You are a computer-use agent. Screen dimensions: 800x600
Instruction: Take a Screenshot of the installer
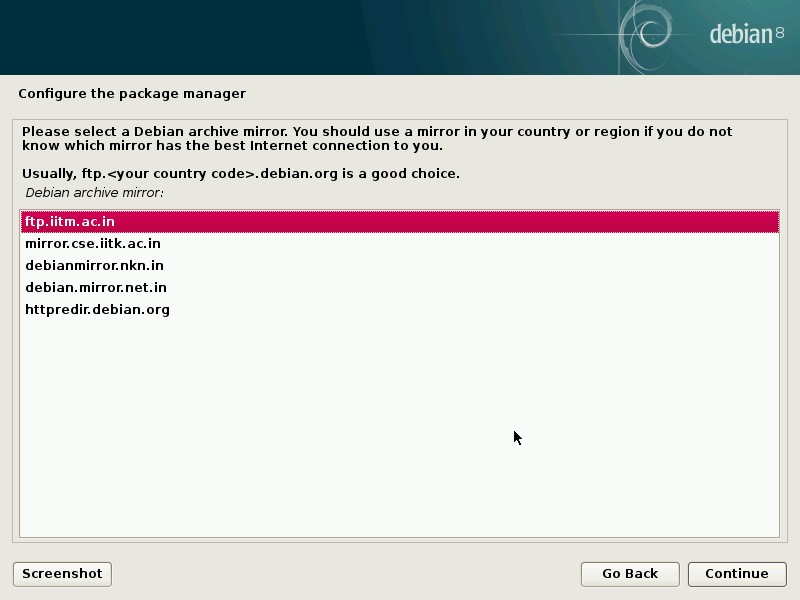(x=62, y=574)
